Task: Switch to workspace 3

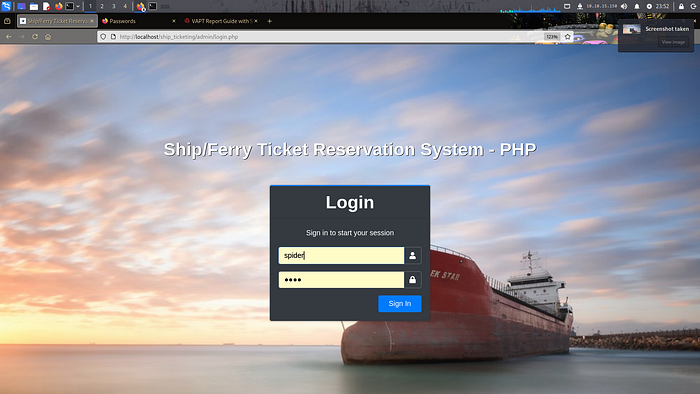Action: click(x=113, y=6)
